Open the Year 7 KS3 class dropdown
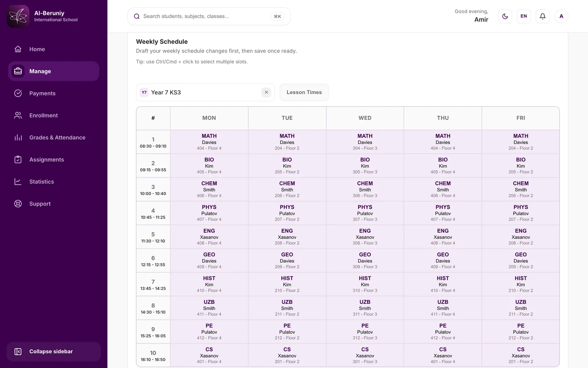The height and width of the screenshot is (368, 588). click(x=205, y=92)
